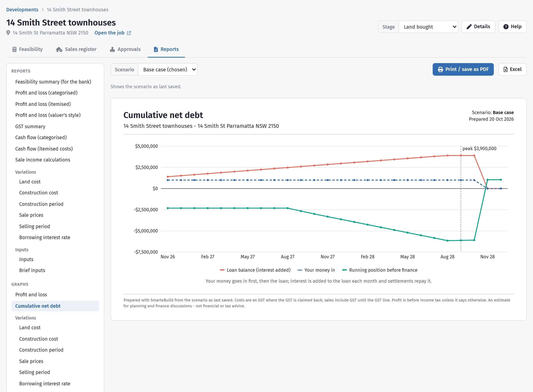Open the Scenario dropdown Base case (chosen)

click(x=168, y=70)
